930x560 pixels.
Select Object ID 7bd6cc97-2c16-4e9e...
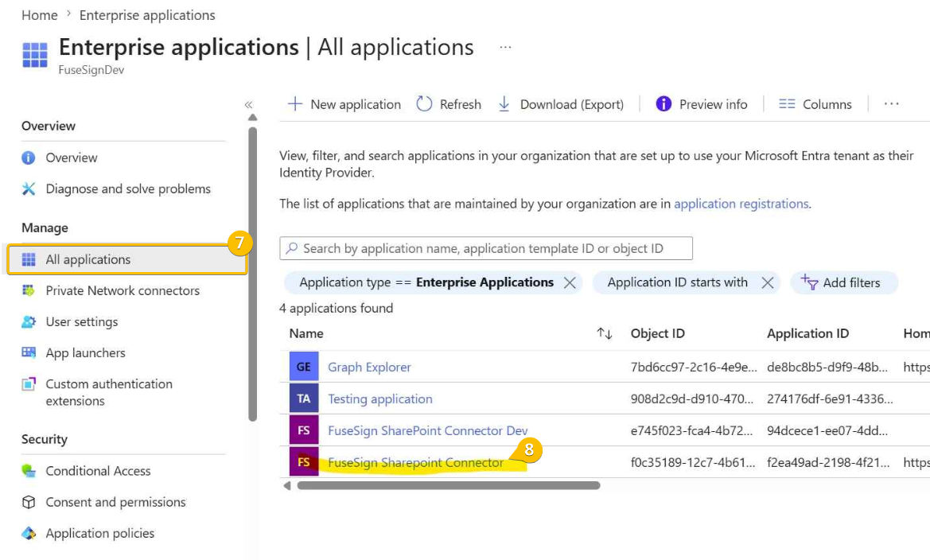coord(694,367)
